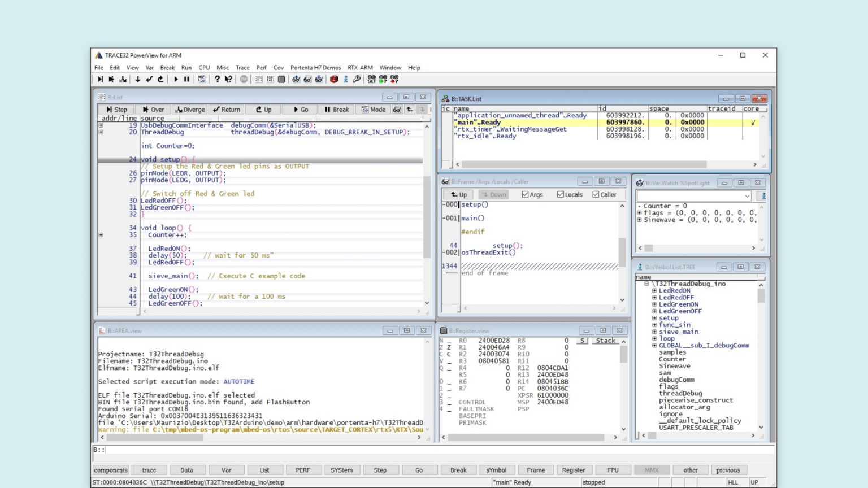868x488 pixels.
Task: Open the Break menu
Action: pos(167,68)
